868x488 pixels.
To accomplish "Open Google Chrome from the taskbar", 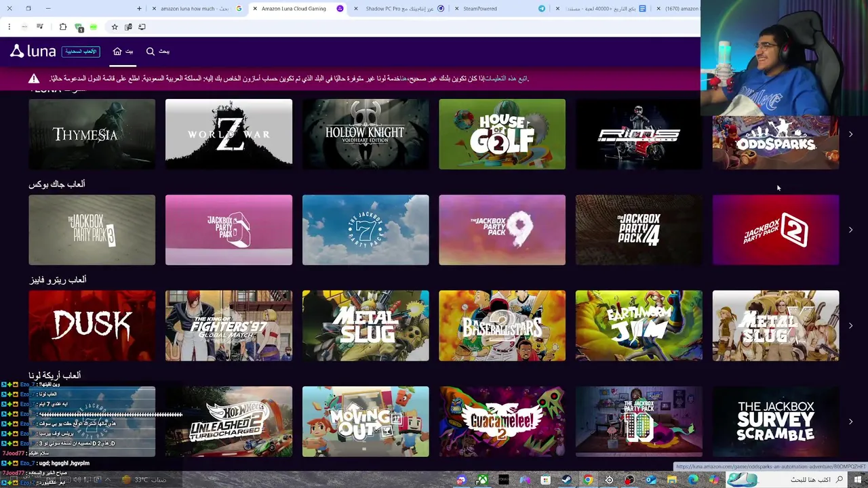I will click(x=588, y=480).
